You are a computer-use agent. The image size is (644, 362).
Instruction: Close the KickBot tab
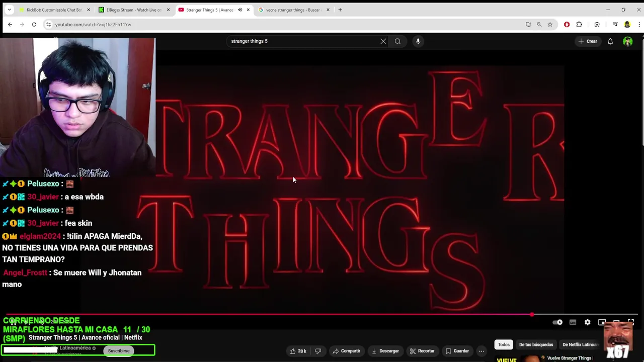(x=89, y=10)
